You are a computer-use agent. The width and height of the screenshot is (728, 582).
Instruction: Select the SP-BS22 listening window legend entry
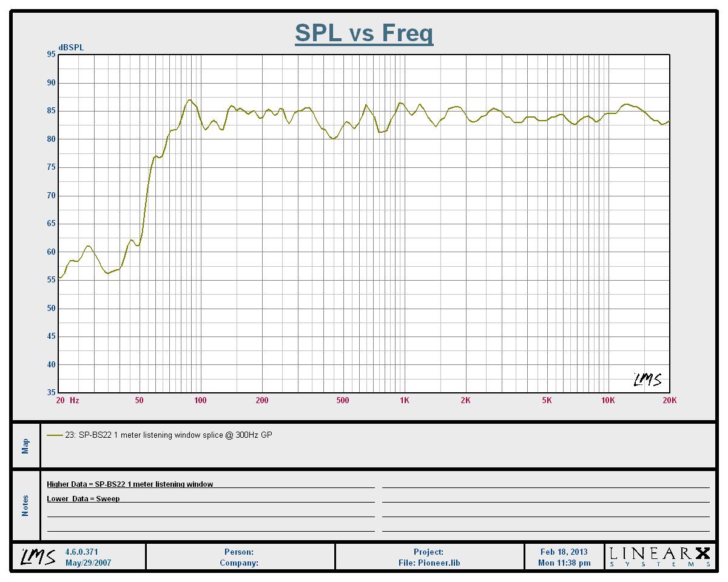click(x=175, y=435)
